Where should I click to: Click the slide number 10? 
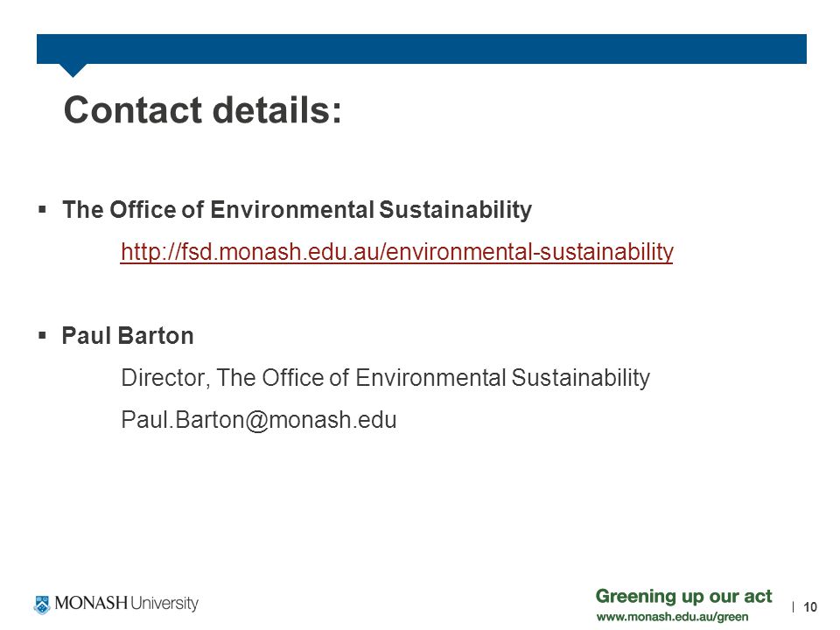[x=810, y=607]
